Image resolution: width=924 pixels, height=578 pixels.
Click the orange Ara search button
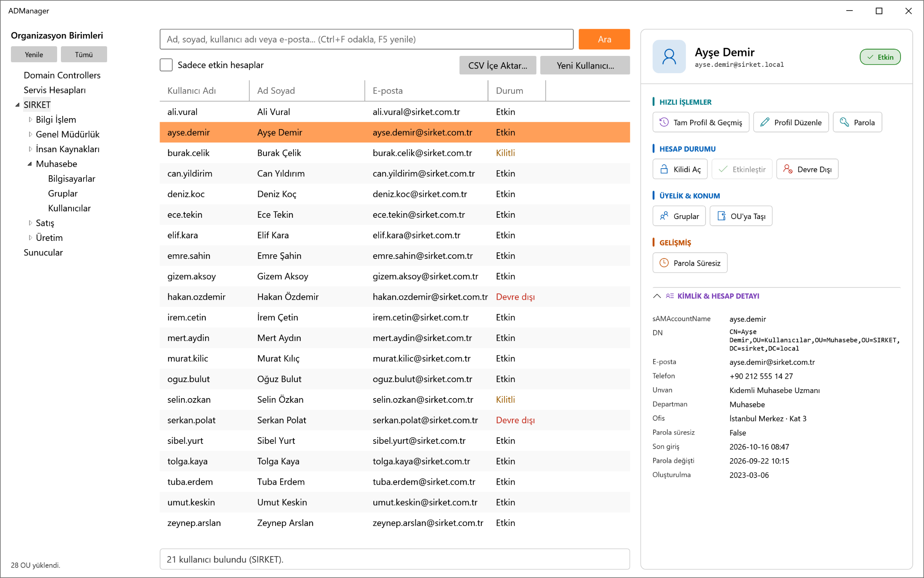604,39
